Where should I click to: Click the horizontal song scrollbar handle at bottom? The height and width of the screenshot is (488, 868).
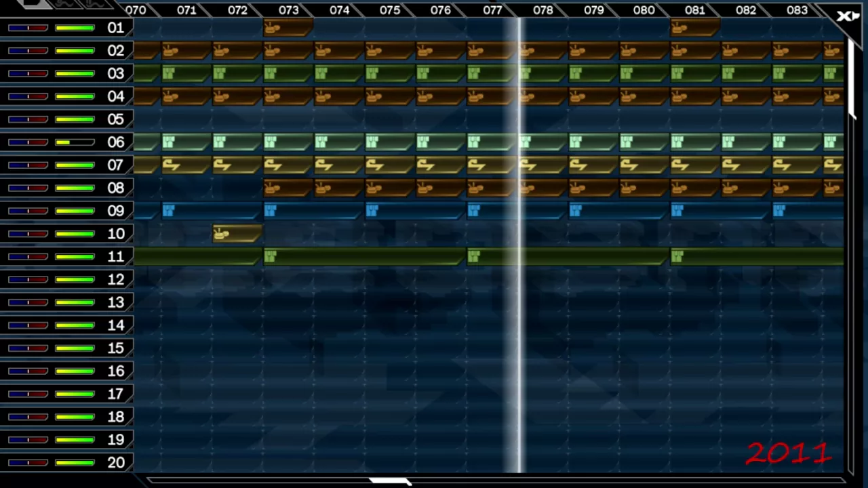[x=389, y=481]
